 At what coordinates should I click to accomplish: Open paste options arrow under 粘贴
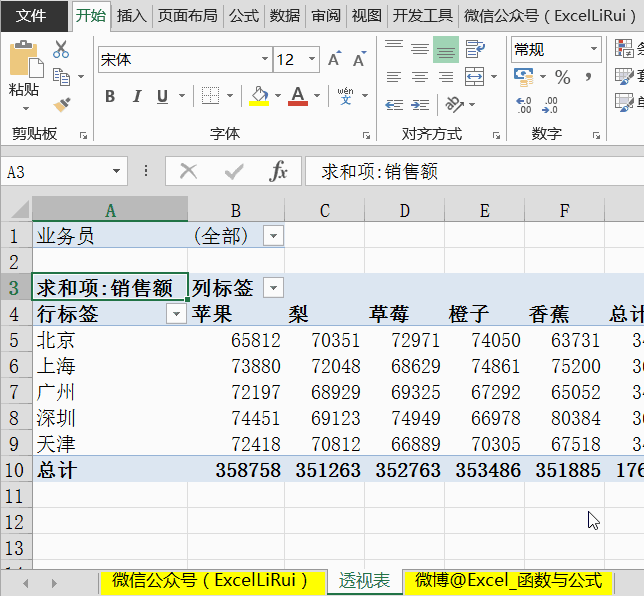(x=25, y=109)
